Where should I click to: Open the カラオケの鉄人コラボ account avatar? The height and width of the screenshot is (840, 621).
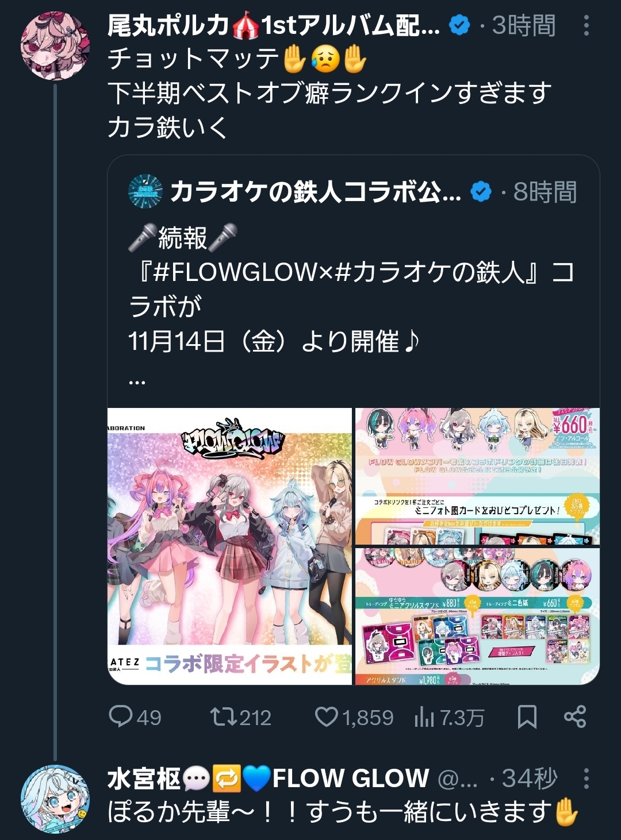[145, 191]
